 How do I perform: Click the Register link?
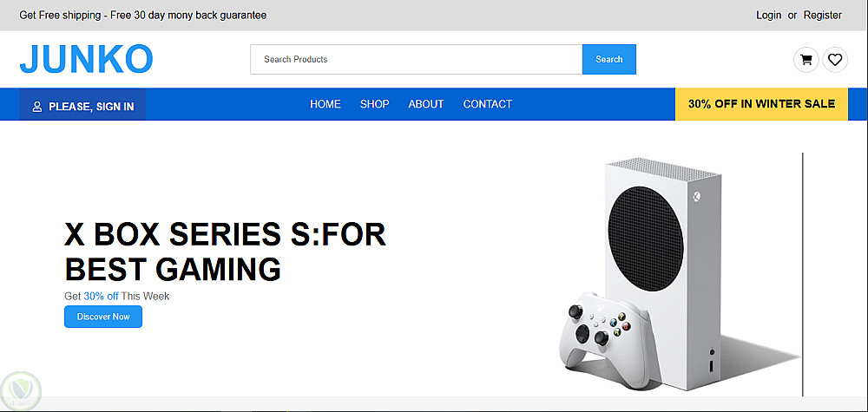(823, 15)
